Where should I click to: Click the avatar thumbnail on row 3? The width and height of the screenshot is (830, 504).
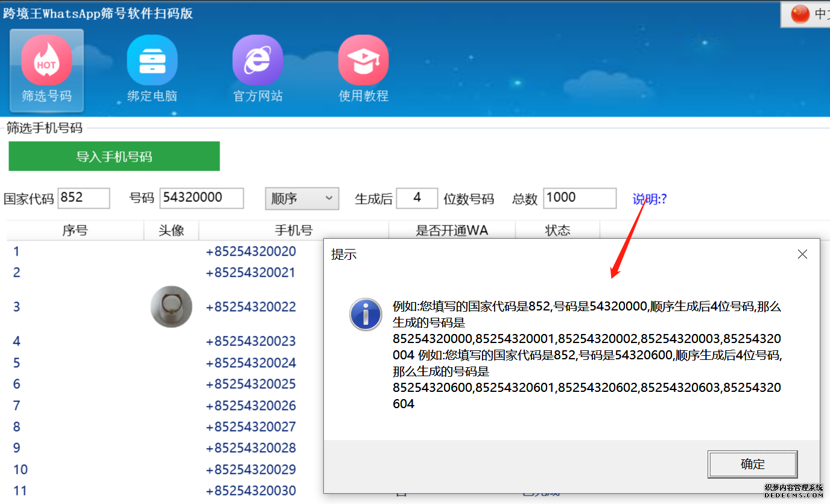tap(171, 306)
